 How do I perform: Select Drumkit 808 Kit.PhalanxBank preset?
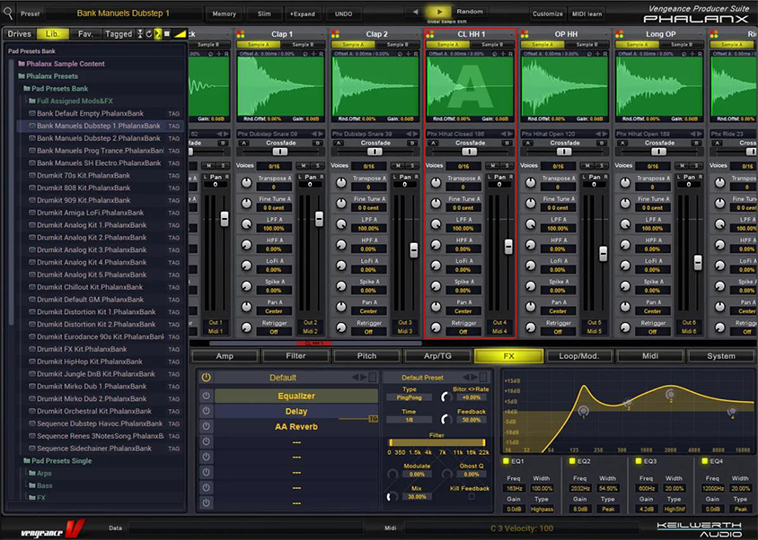pyautogui.click(x=84, y=187)
